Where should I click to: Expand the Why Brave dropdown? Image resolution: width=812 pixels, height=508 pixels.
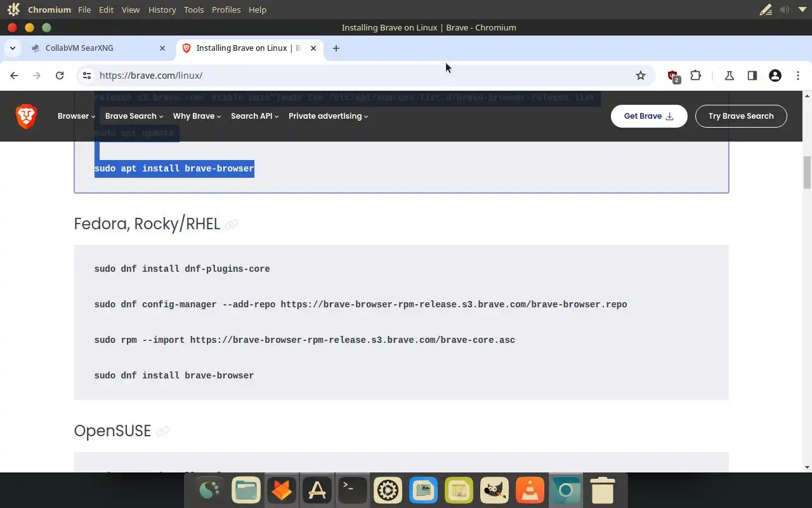coord(197,116)
